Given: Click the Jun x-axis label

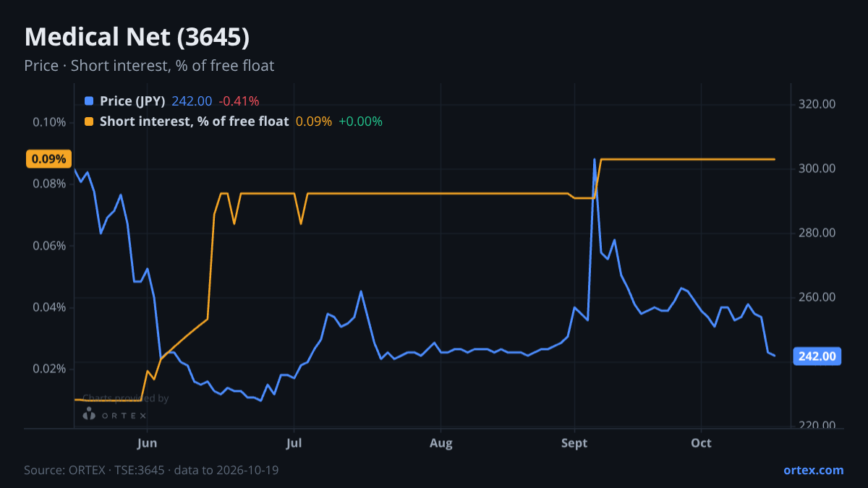Looking at the screenshot, I should tap(147, 443).
